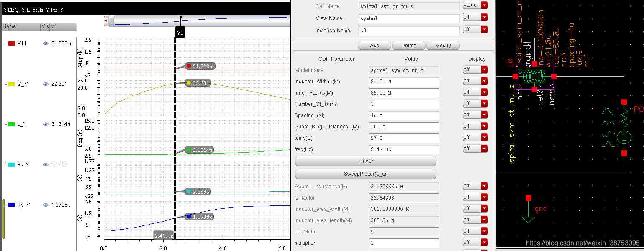The width and height of the screenshot is (644, 251).
Task: Open the Spacing display dropdown
Action: [475, 115]
